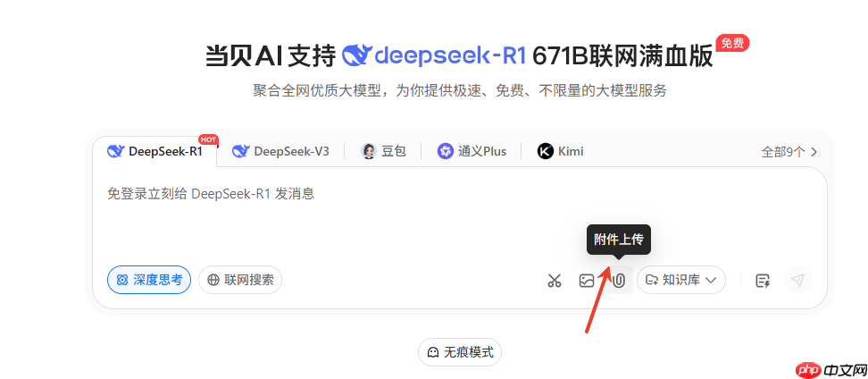Switch to the DeepSeek-V3 tab
The image size is (868, 379).
(x=280, y=151)
